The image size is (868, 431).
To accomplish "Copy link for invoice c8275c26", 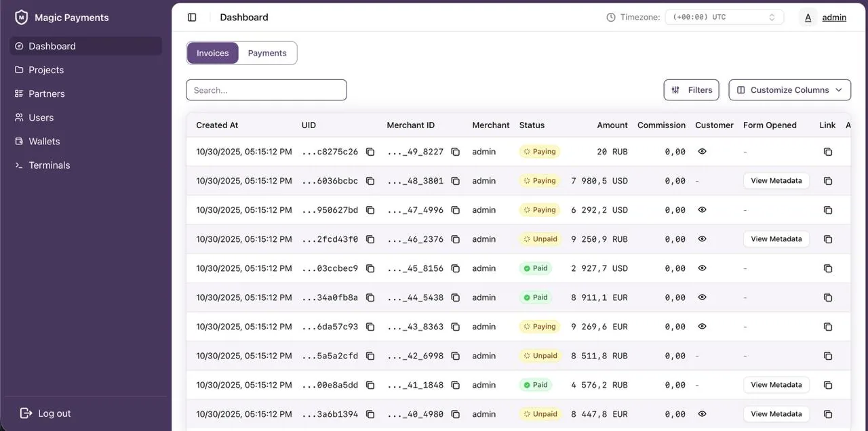I will (828, 152).
